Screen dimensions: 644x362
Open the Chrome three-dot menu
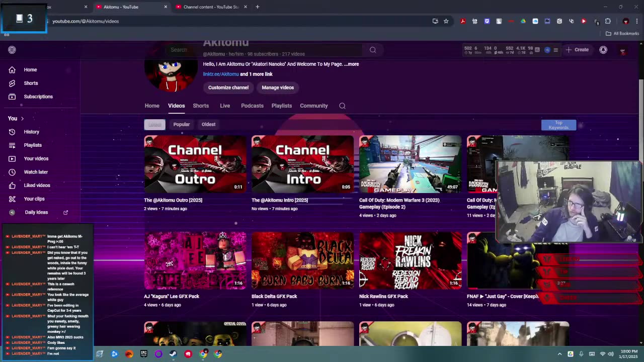pos(637,21)
